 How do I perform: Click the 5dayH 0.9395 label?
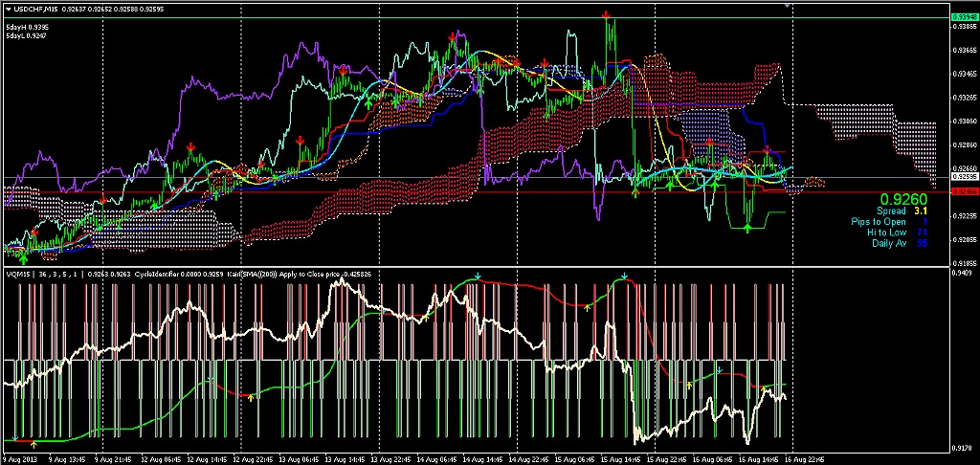[x=27, y=27]
